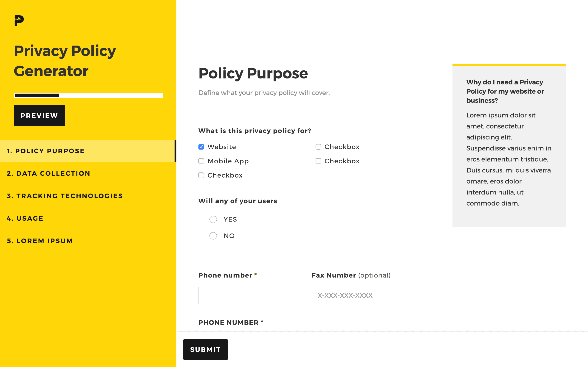The height and width of the screenshot is (367, 588).
Task: Submit the policy form
Action: 206,350
